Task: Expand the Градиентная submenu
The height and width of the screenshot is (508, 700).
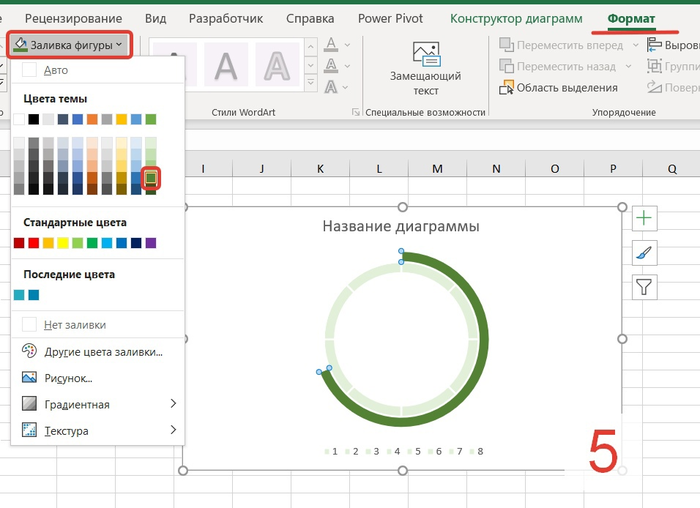Action: 97,404
